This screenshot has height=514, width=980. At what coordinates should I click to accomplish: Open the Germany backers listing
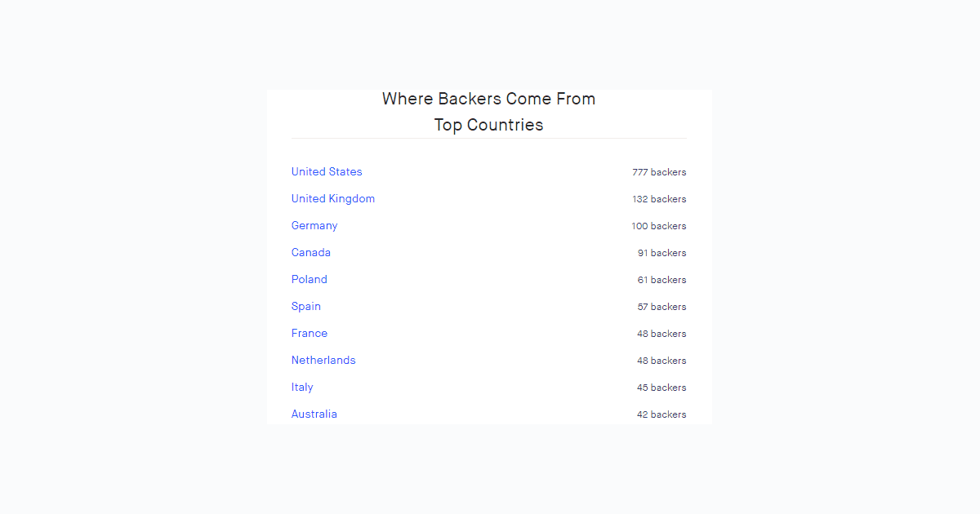pos(314,225)
